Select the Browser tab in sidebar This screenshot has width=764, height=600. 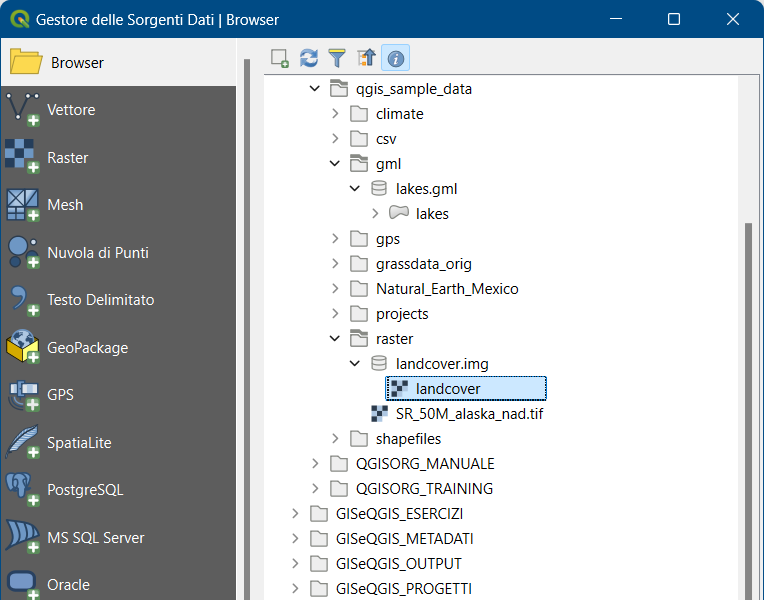pos(119,62)
